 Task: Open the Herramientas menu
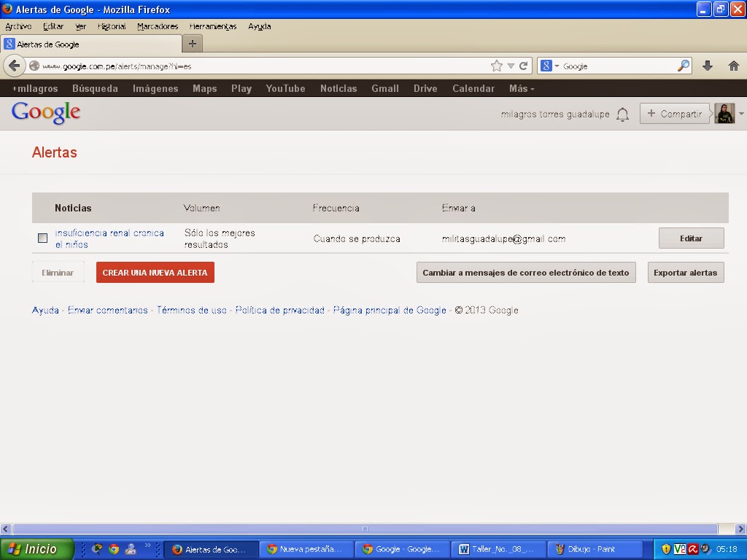pos(212,26)
